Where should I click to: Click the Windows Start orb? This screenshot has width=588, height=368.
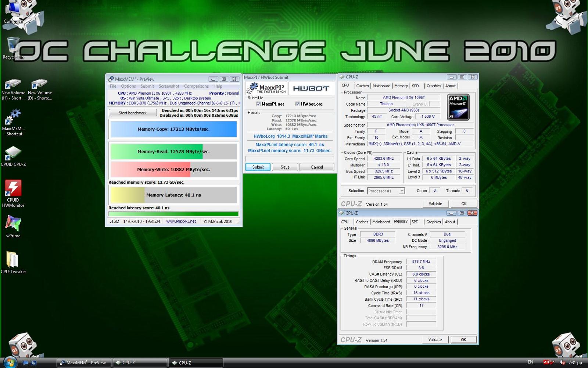10,362
